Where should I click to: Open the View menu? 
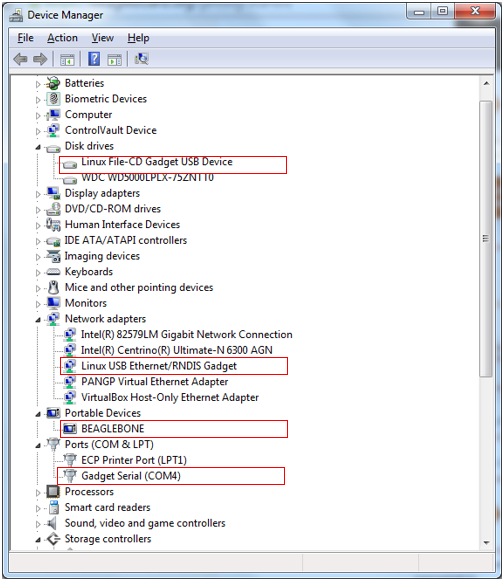103,38
